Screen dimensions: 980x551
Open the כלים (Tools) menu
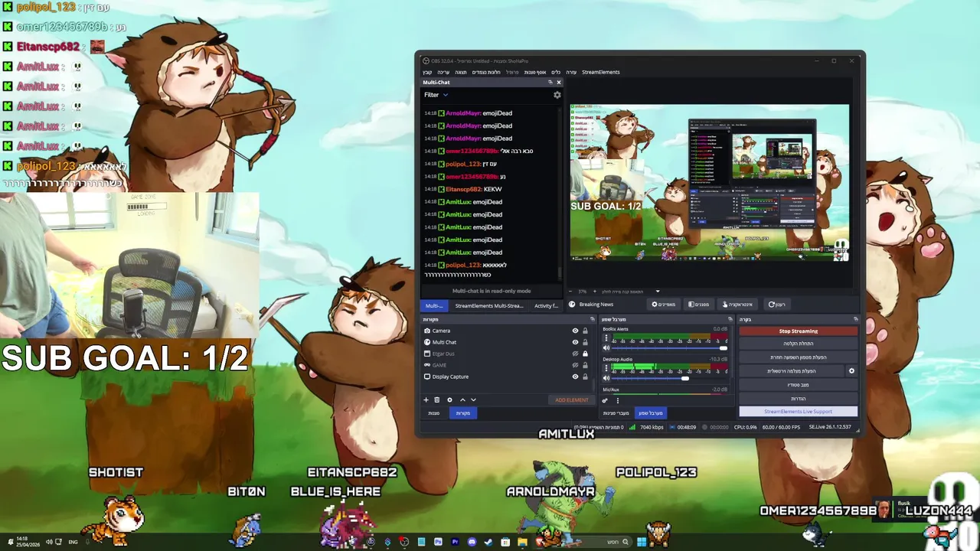(557, 72)
